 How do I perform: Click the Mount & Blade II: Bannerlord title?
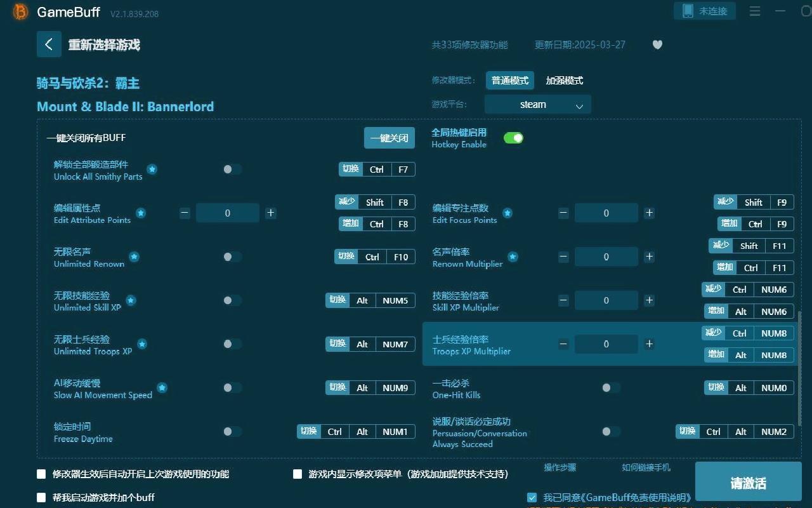pyautogui.click(x=126, y=107)
